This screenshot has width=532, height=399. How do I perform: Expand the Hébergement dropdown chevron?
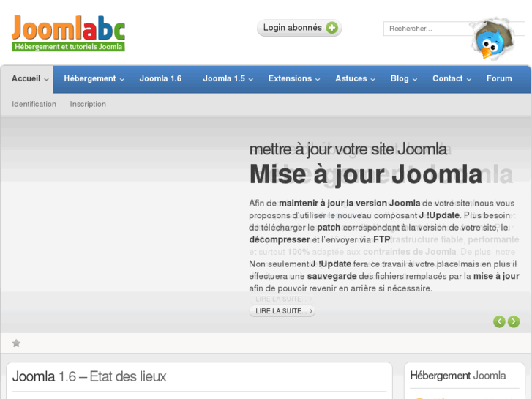pyautogui.click(x=122, y=80)
